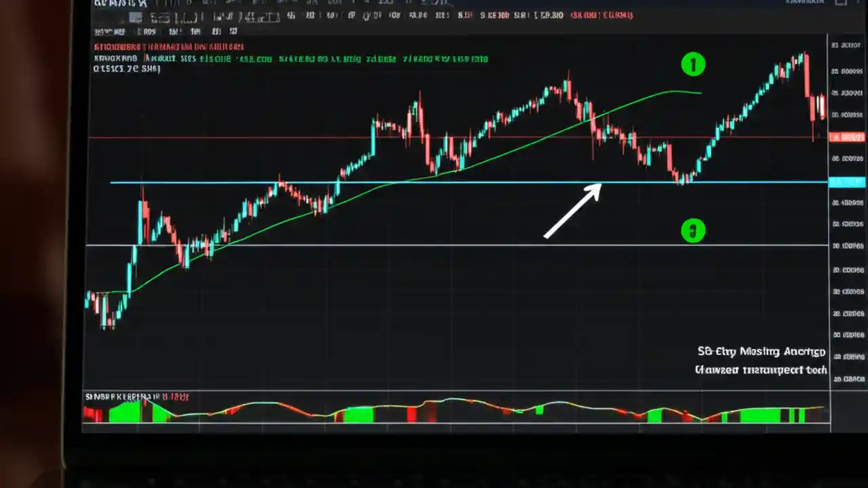Click the leftmost menu item in the top bar
868x488 pixels.
coord(102,3)
